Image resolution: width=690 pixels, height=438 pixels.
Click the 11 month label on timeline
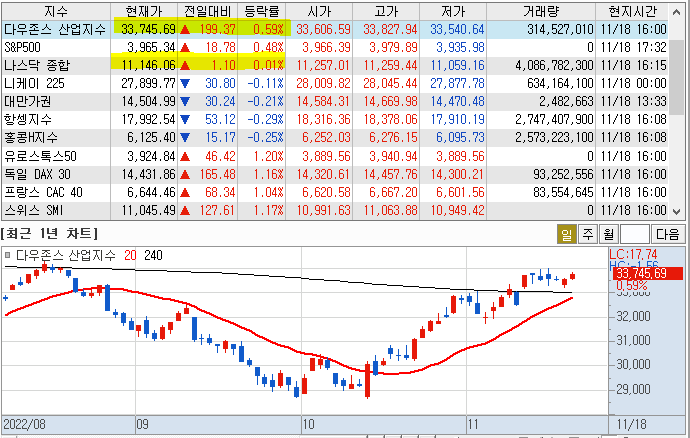[473, 425]
